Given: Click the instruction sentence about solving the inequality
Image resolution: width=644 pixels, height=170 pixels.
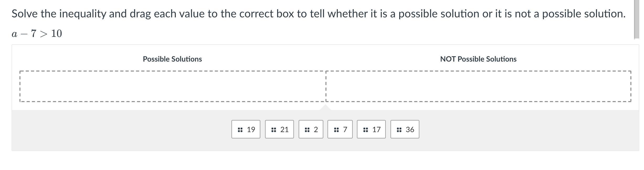Looking at the screenshot, I should click(x=318, y=14).
